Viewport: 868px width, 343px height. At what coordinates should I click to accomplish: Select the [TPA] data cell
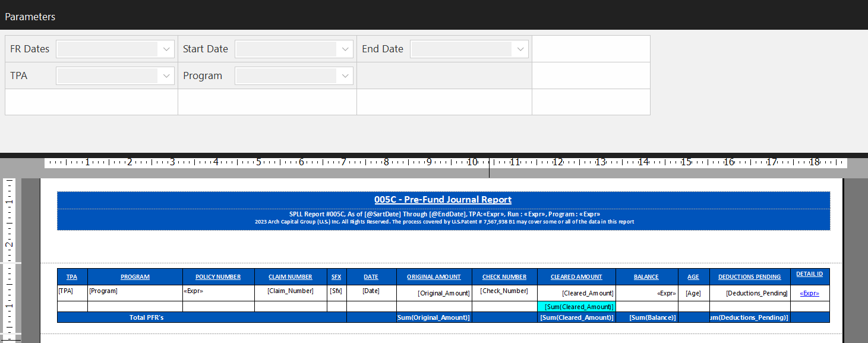click(x=72, y=293)
